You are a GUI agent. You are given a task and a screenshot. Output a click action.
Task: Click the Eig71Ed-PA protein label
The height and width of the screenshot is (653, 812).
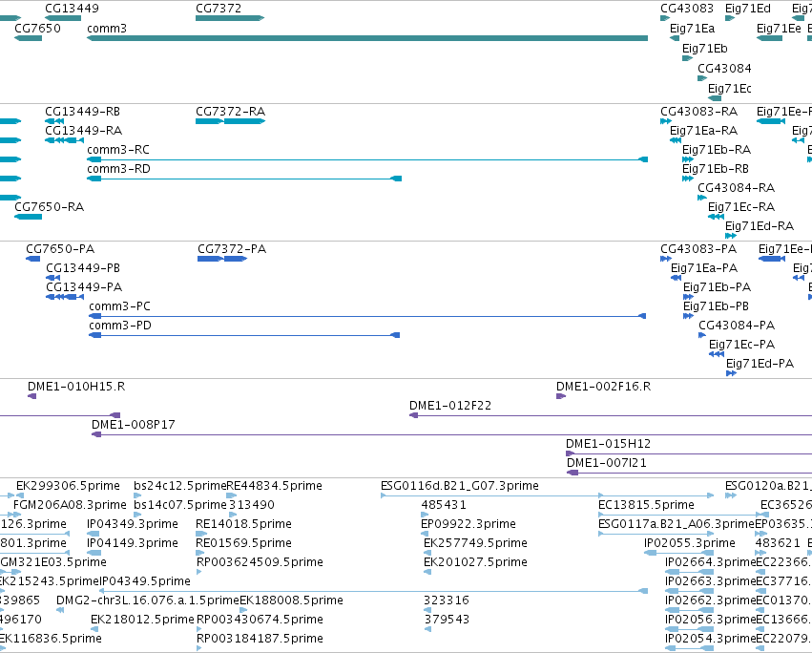pyautogui.click(x=760, y=364)
